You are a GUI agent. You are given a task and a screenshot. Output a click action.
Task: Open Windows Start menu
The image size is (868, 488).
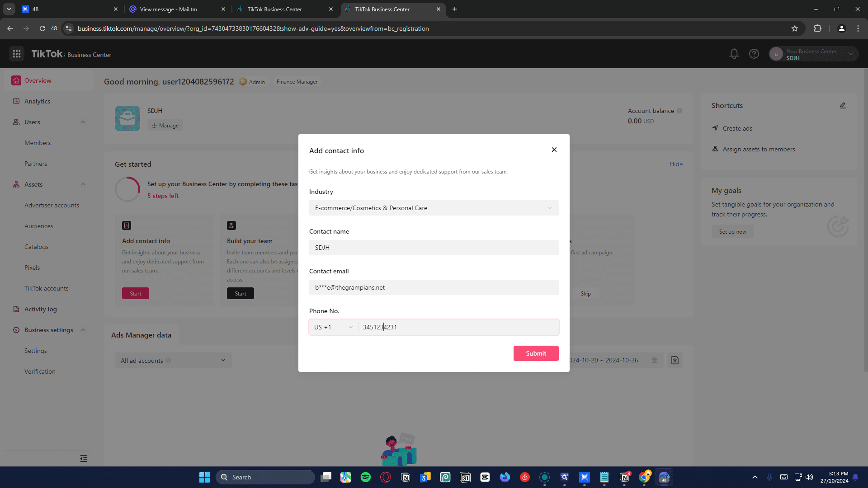[x=204, y=477]
